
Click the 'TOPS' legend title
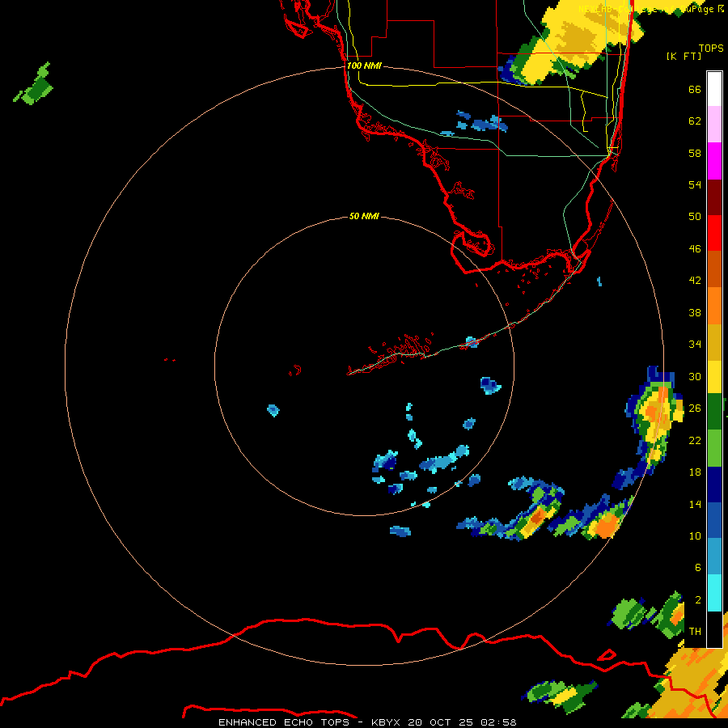(711, 49)
